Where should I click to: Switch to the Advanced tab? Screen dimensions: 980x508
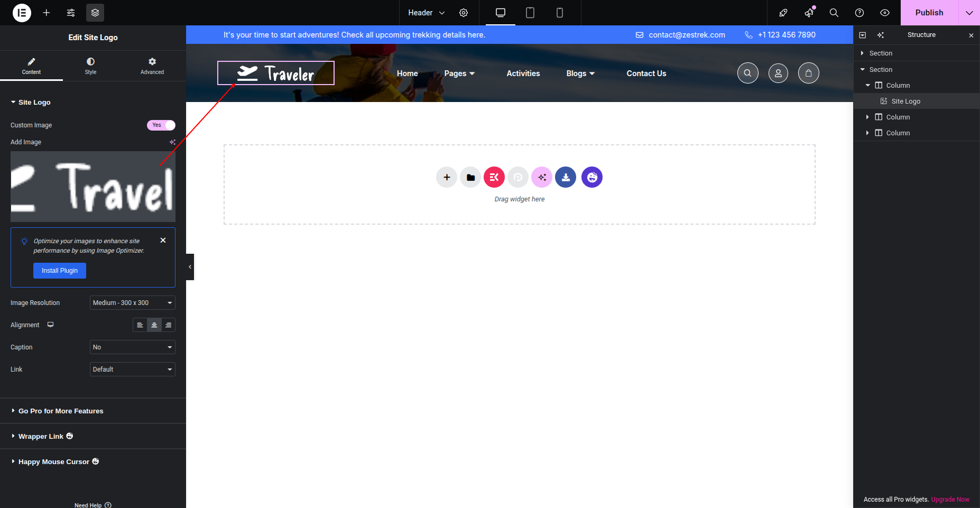point(152,66)
